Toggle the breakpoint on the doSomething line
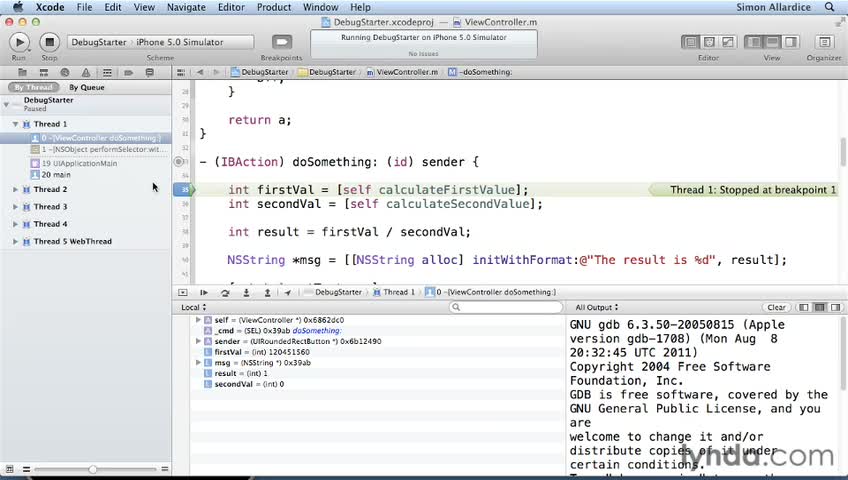Image resolution: width=848 pixels, height=480 pixels. 178,161
